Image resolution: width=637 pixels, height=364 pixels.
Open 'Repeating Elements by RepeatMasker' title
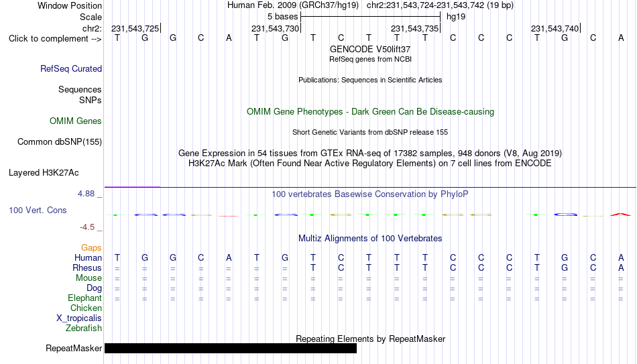click(x=370, y=339)
